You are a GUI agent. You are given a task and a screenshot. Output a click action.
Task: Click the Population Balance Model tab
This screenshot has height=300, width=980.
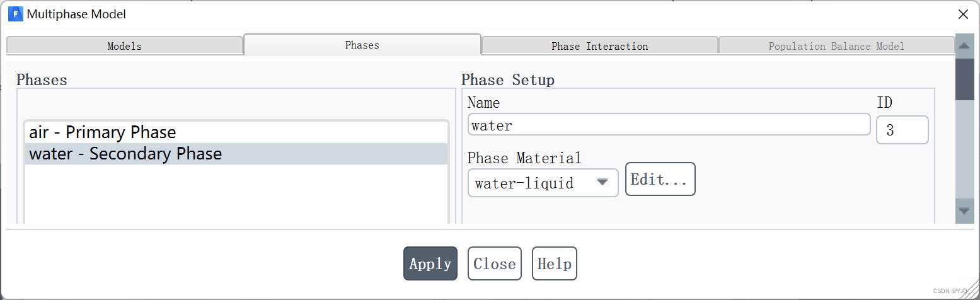[x=836, y=46]
